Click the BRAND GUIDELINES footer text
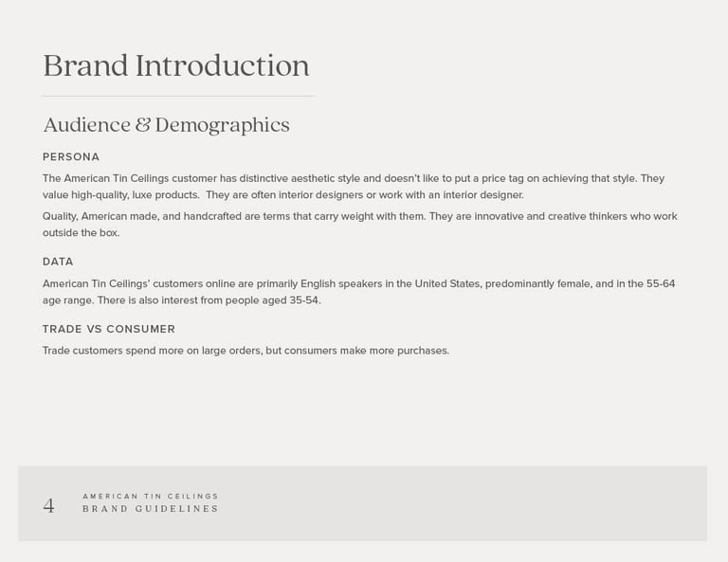 [x=151, y=509]
